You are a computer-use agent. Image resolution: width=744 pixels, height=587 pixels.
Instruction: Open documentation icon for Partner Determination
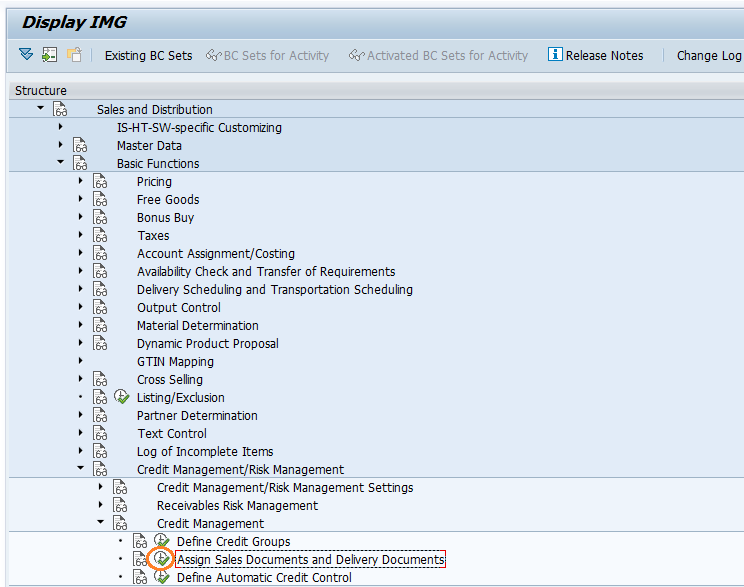click(100, 416)
